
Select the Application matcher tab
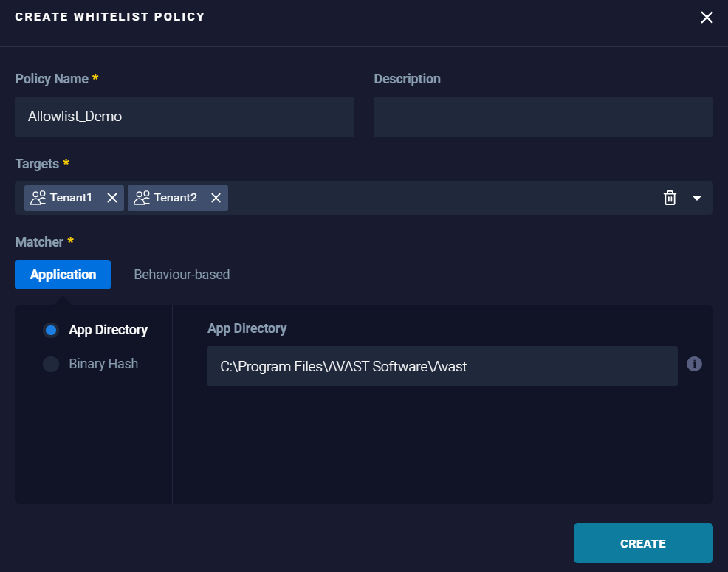click(x=62, y=274)
